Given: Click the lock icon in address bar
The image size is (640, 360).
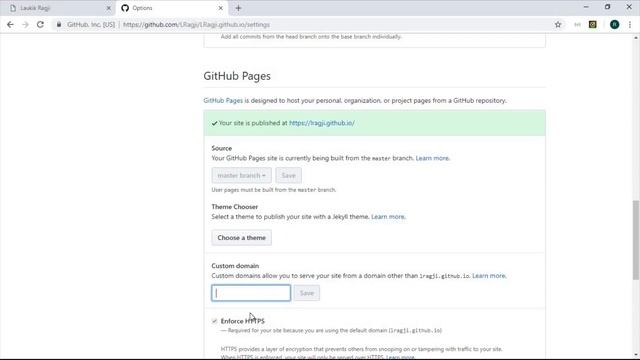Looking at the screenshot, I should [59, 24].
